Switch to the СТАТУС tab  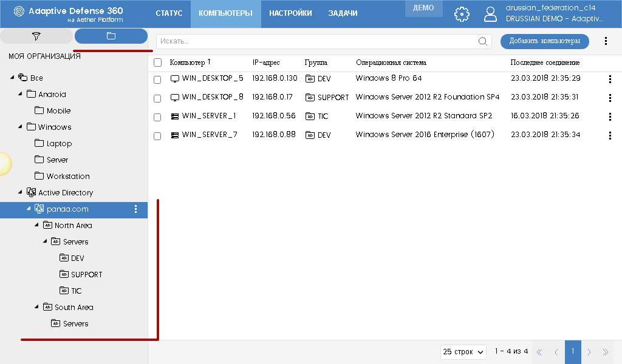click(x=169, y=13)
